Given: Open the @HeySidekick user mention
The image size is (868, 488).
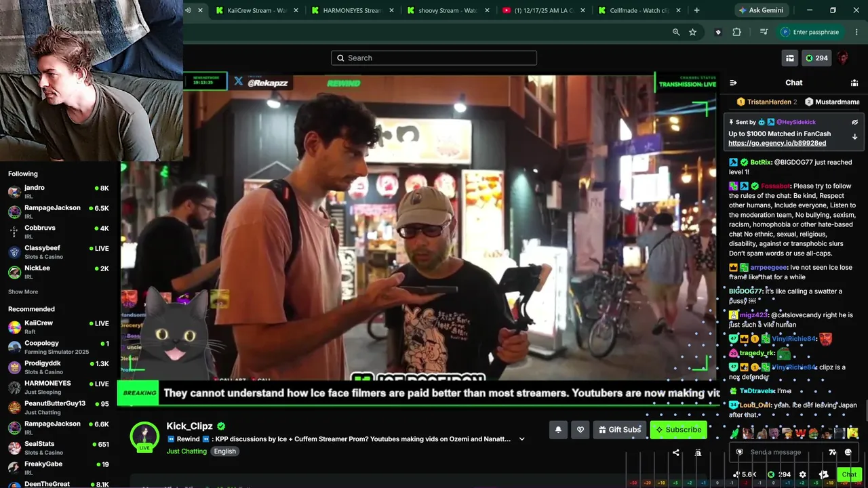Looking at the screenshot, I should [x=796, y=122].
